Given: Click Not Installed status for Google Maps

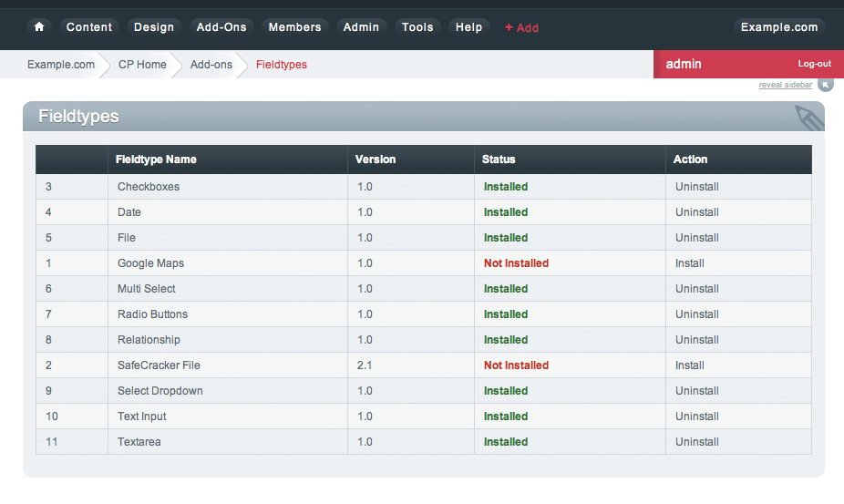Looking at the screenshot, I should point(516,263).
